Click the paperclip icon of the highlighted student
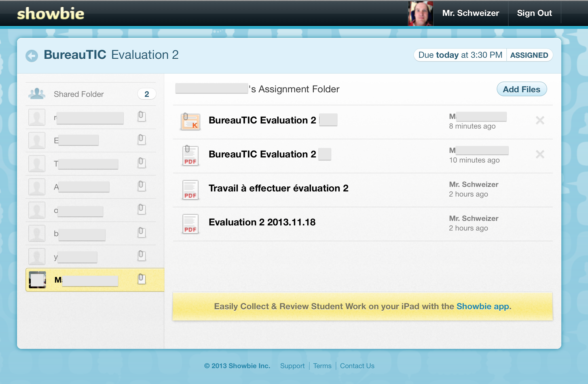The height and width of the screenshot is (384, 588). point(141,279)
